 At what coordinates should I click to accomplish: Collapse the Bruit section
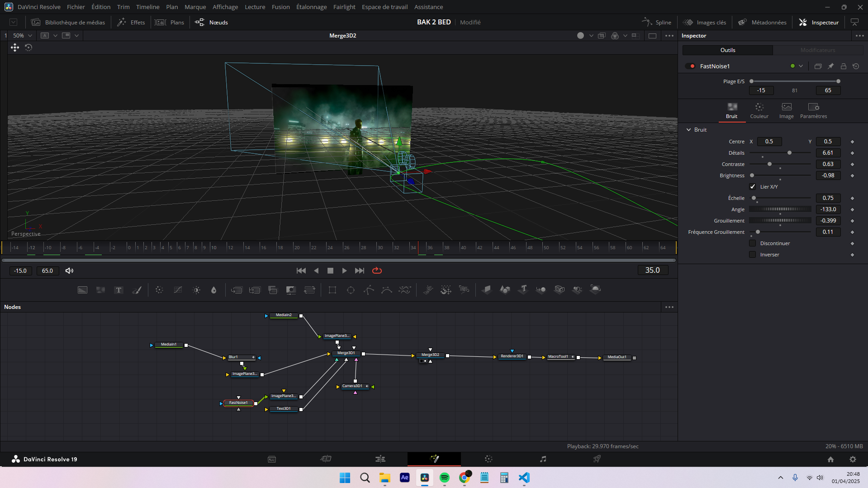click(689, 130)
